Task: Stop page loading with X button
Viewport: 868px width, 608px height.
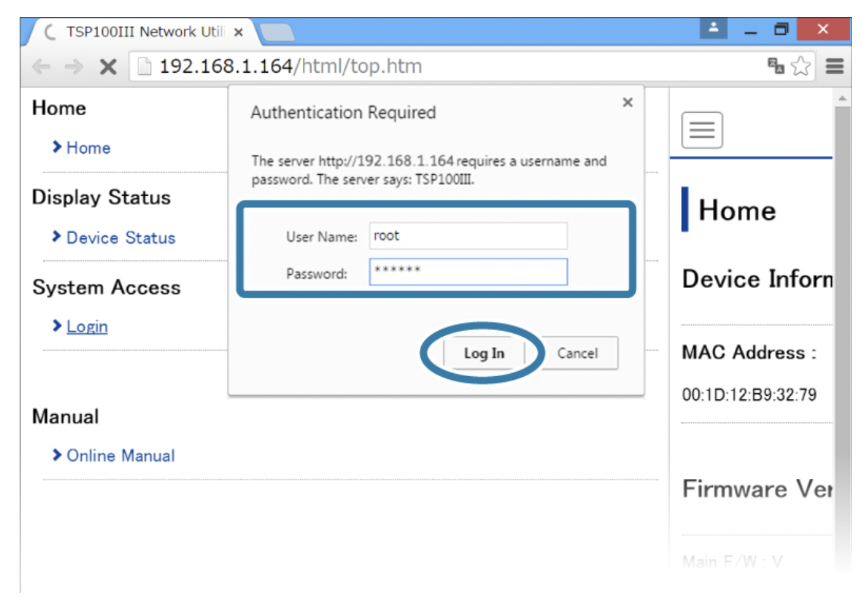Action: coord(108,66)
